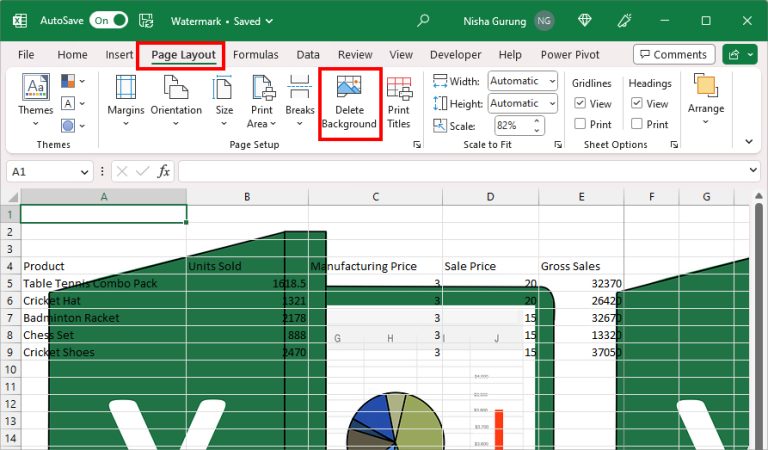Click the Share button
Image resolution: width=768 pixels, height=450 pixels.
pos(734,54)
